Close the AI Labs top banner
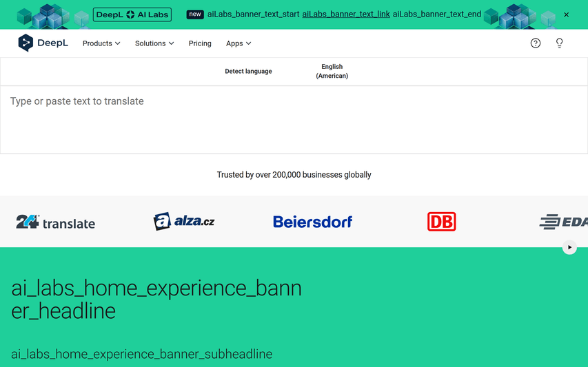 (567, 14)
